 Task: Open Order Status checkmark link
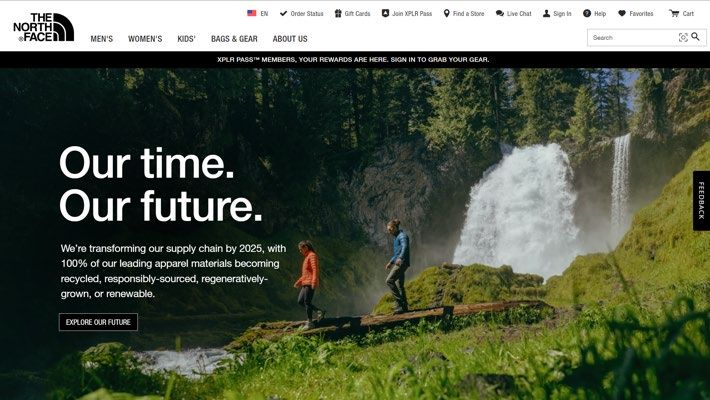pos(302,14)
